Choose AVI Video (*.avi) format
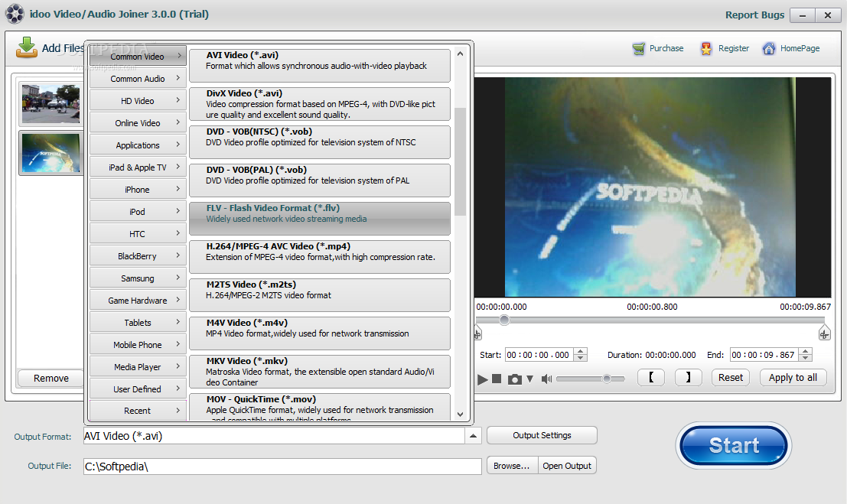Screen dimensions: 847x504 point(320,65)
